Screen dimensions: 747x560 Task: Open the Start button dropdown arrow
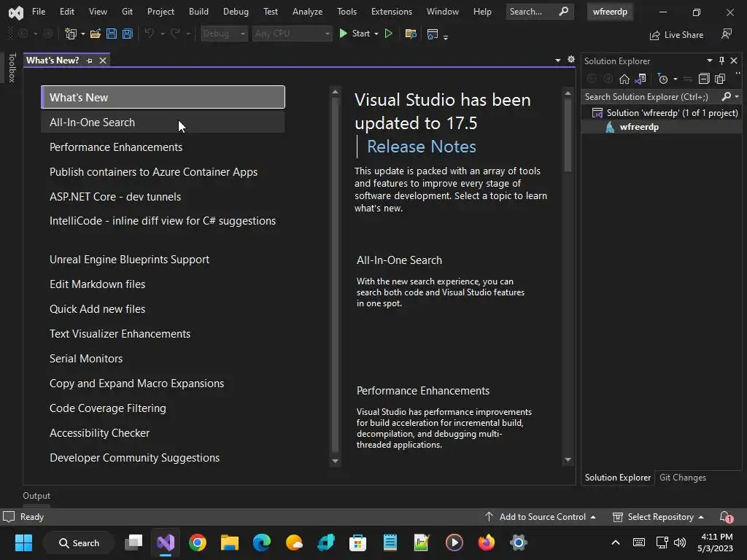376,34
